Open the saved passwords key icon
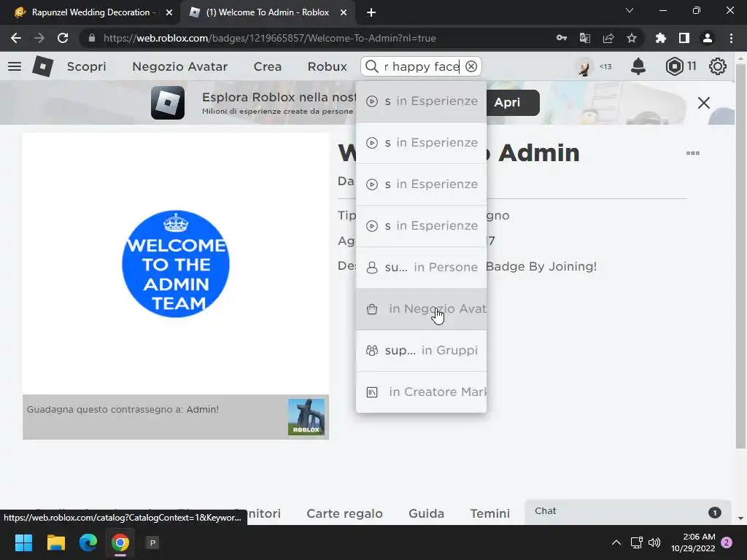 [x=561, y=38]
